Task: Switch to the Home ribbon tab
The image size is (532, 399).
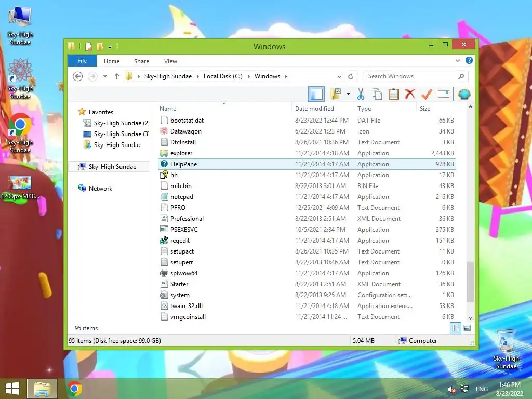Action: click(x=112, y=61)
